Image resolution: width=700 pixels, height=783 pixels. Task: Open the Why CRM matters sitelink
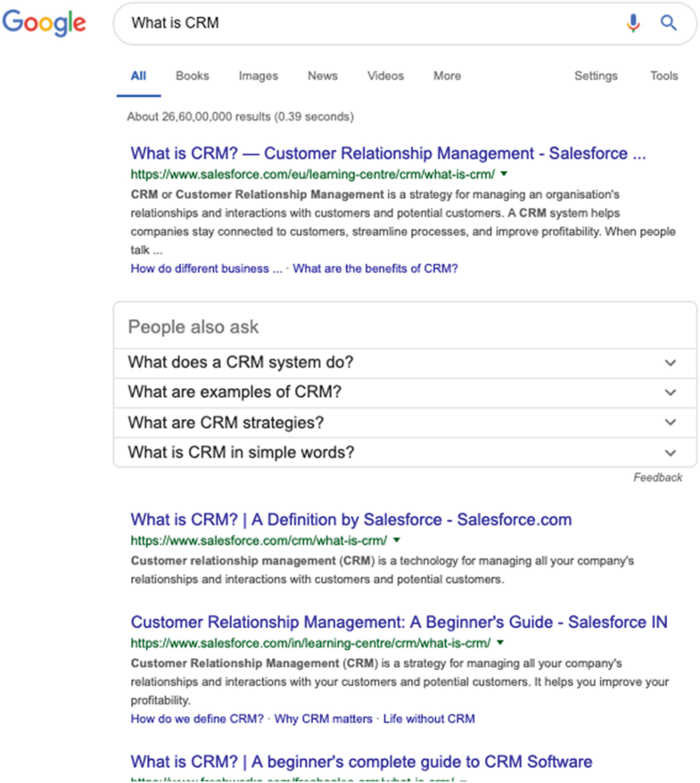click(323, 719)
